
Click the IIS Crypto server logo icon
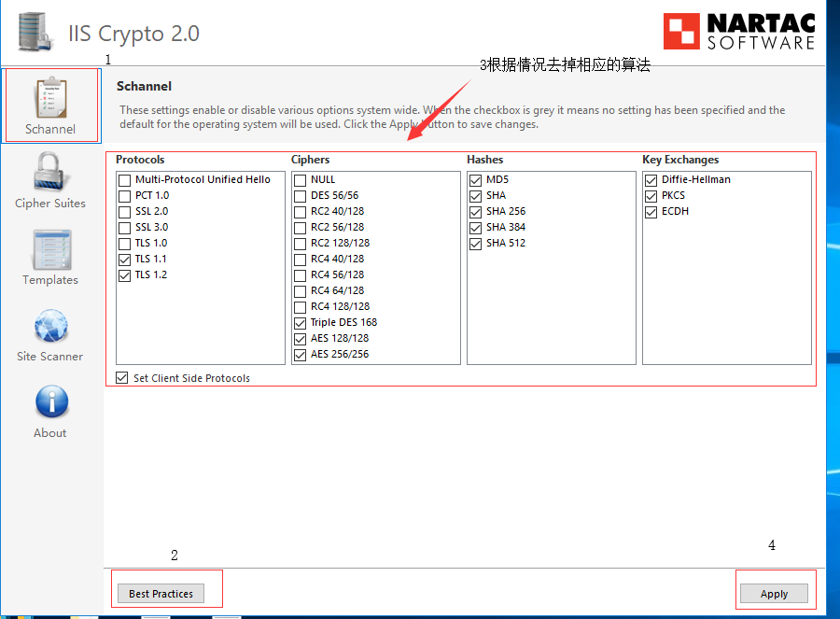point(35,32)
